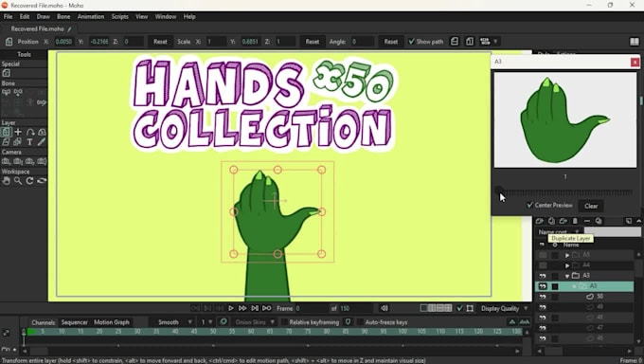The height and width of the screenshot is (364, 644).
Task: Select the Transform Bone tool
Action: coord(18,92)
